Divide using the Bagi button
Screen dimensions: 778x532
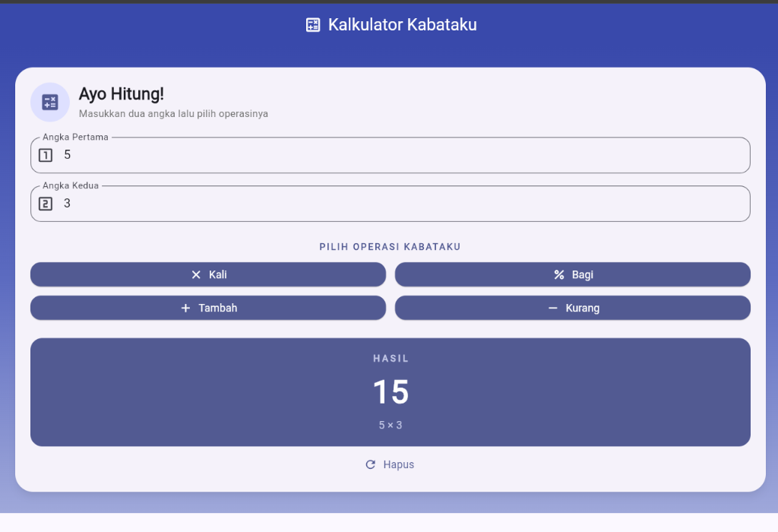(x=573, y=274)
